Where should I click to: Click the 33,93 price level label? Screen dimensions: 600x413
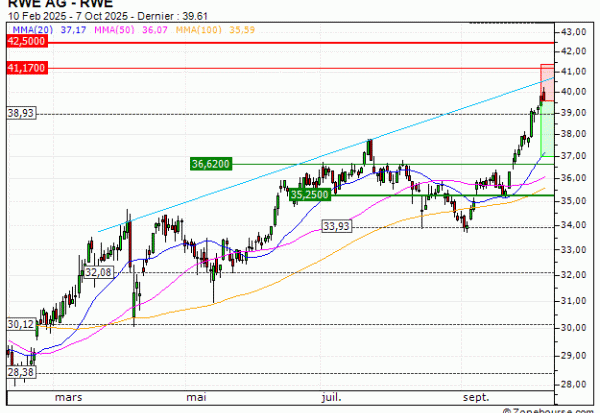(335, 227)
